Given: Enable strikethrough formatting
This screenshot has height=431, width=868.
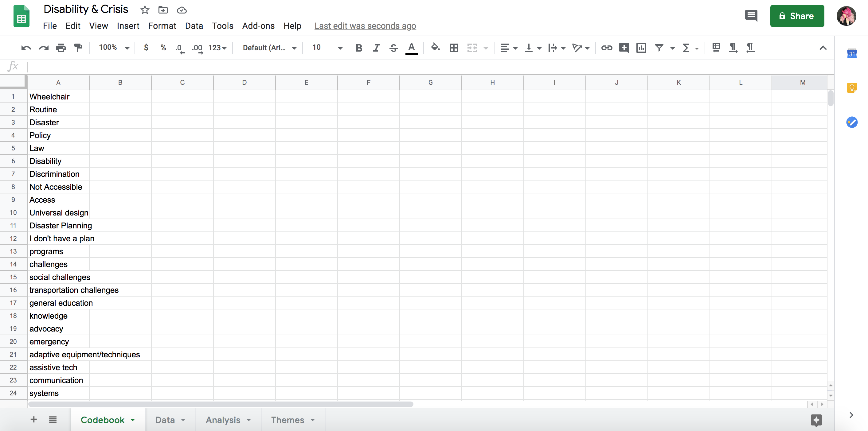Looking at the screenshot, I should [393, 48].
